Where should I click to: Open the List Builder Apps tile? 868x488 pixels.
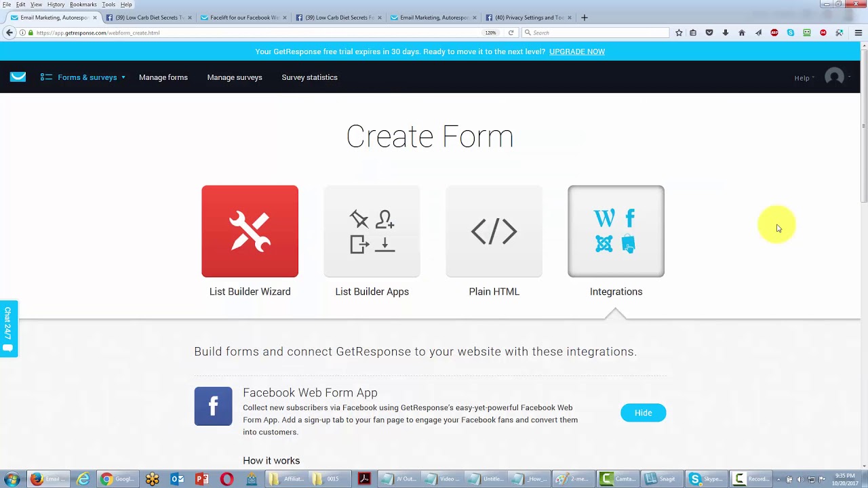[372, 231]
